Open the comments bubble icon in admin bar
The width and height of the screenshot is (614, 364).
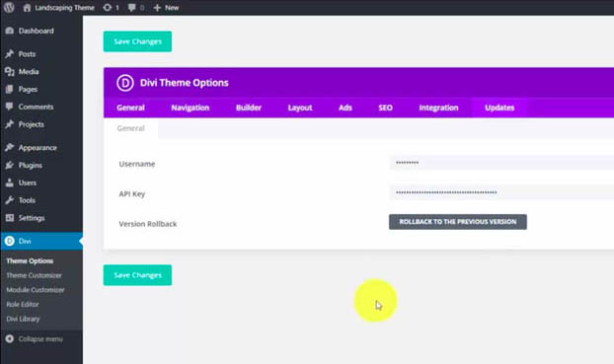(132, 8)
